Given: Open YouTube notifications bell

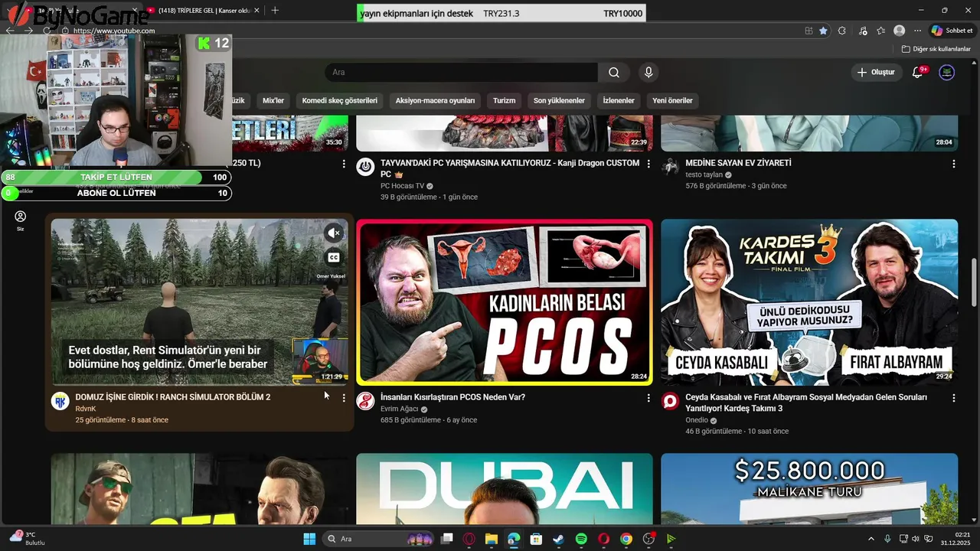Looking at the screenshot, I should click(918, 73).
